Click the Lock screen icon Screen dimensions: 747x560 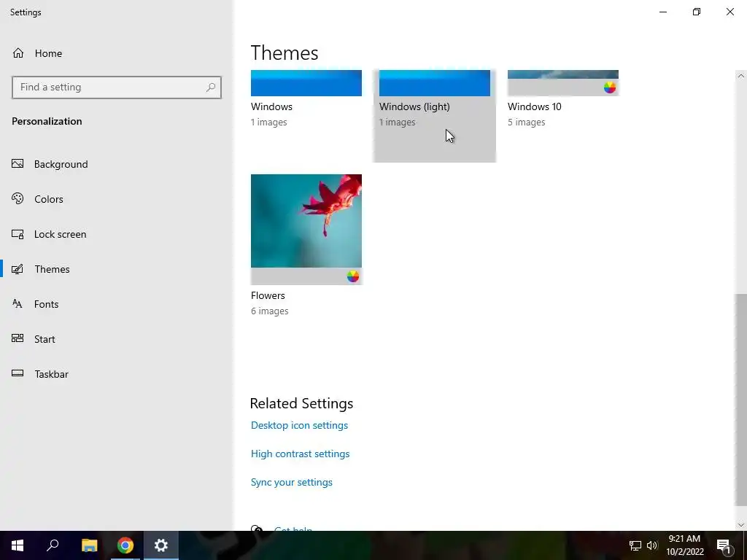(x=18, y=234)
